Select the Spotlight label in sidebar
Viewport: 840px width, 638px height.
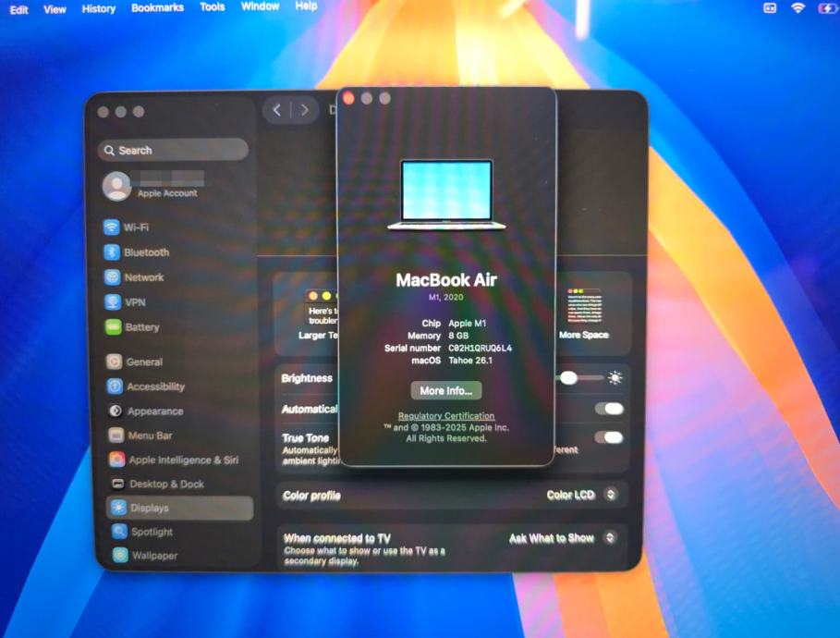pos(152,532)
